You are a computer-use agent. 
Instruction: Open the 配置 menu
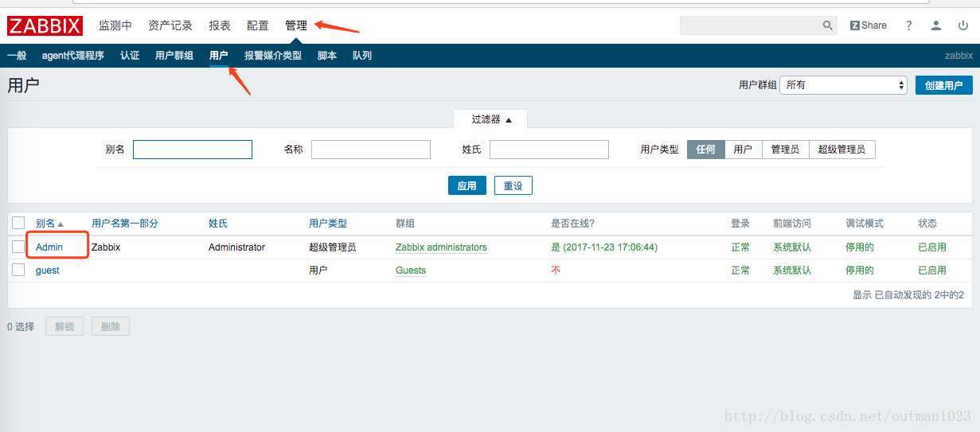point(258,25)
